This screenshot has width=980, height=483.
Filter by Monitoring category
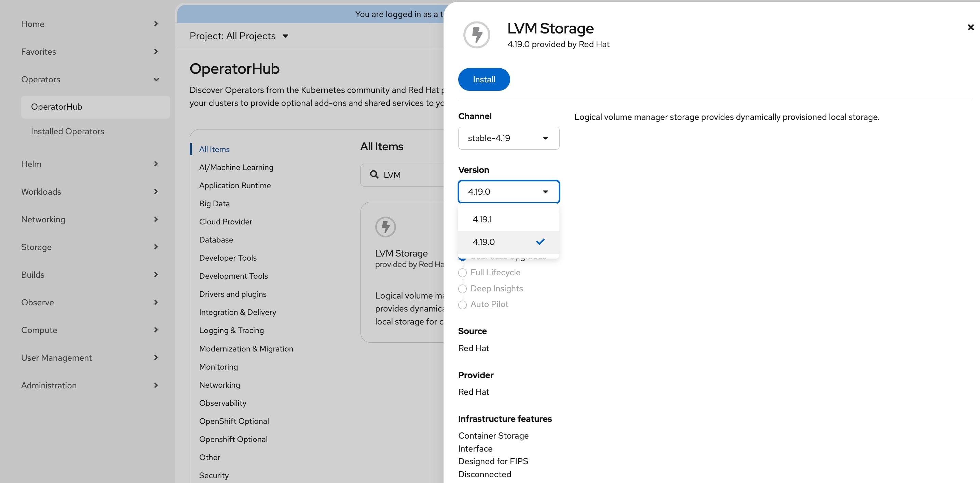point(218,367)
